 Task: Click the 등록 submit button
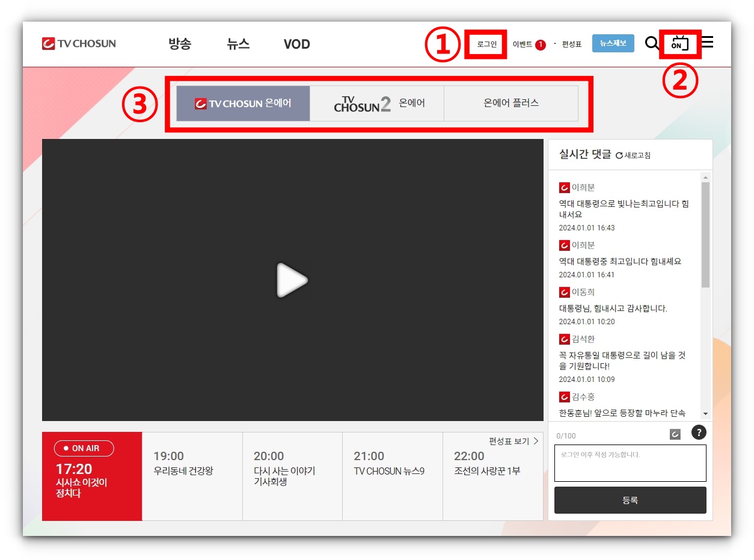630,500
